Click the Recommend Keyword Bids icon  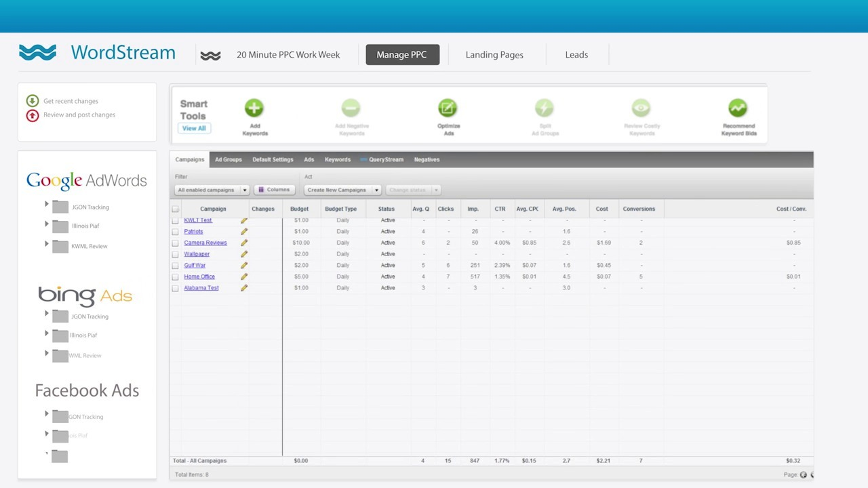pyautogui.click(x=738, y=108)
